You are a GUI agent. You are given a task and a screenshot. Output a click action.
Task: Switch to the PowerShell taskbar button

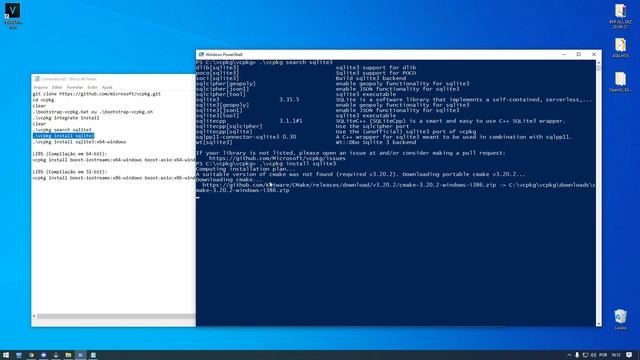[80, 355]
